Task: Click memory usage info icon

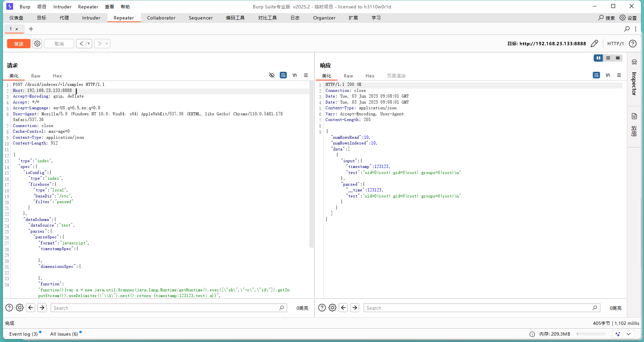Action: tap(532, 334)
